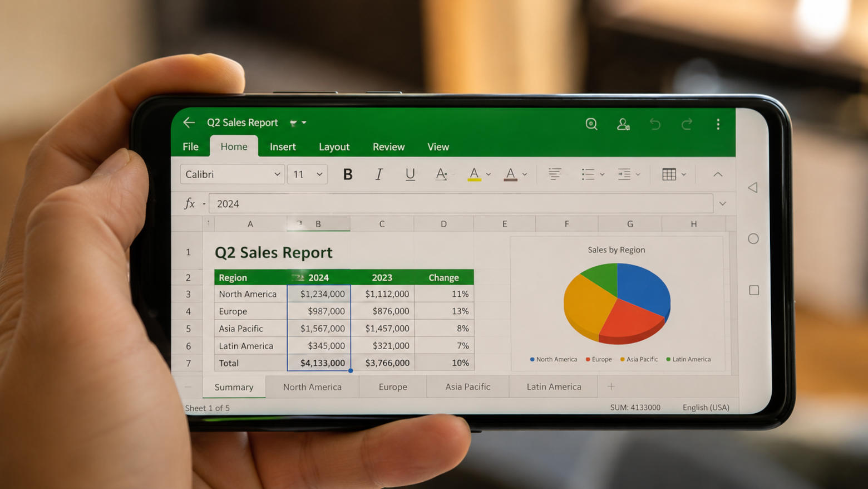Switch to the View ribbon tab
This screenshot has height=489, width=868.
point(438,146)
